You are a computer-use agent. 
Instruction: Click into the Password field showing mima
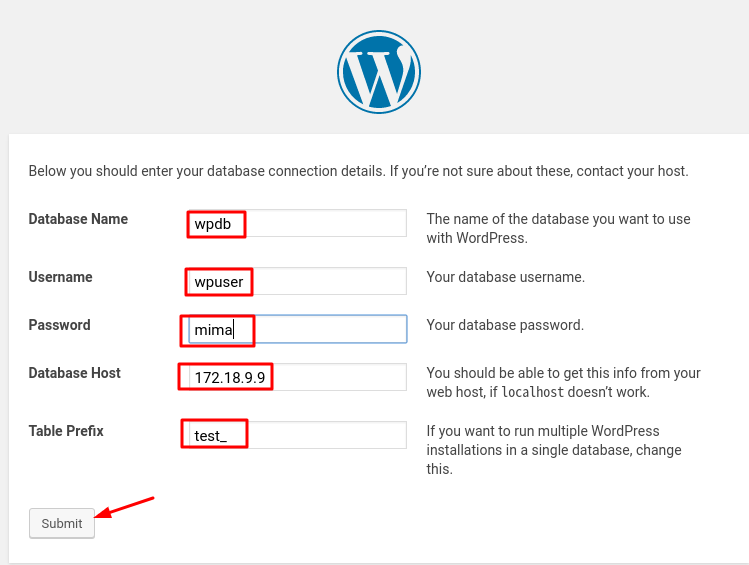coord(297,329)
